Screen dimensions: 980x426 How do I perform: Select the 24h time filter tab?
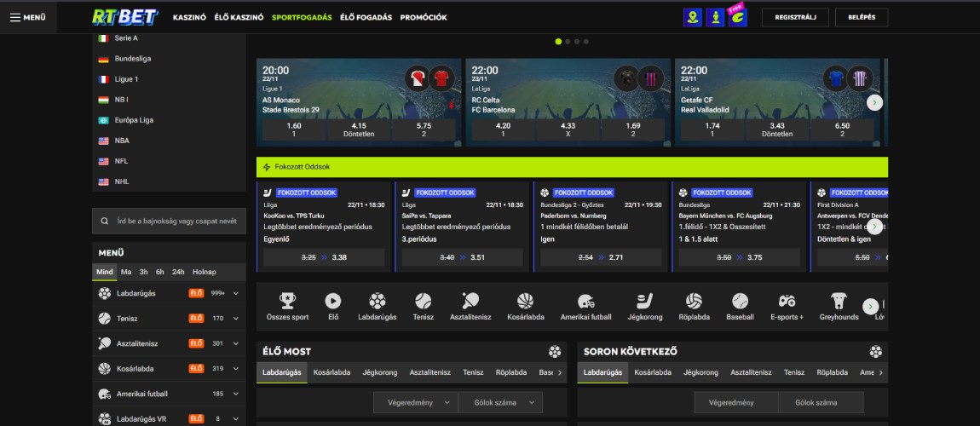[178, 272]
